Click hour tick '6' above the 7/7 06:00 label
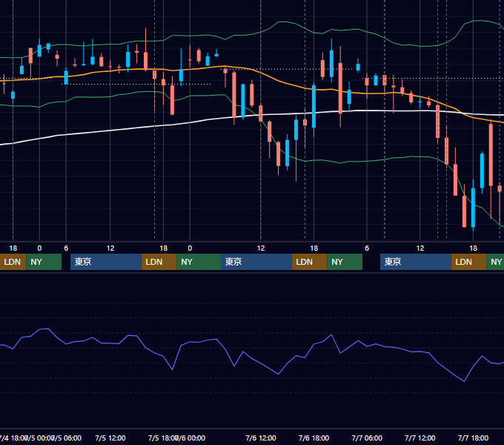The height and width of the screenshot is (445, 504). coord(367,248)
